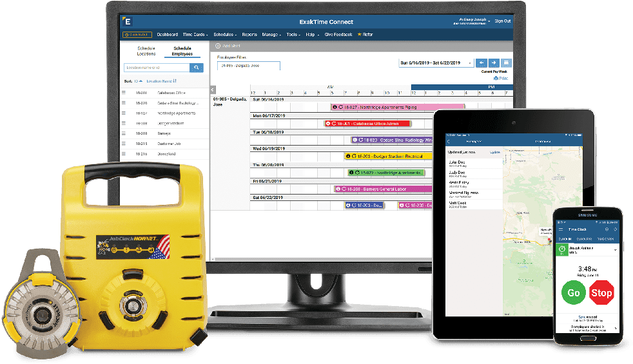Screen dimensions: 633x364
Task: Click the Clock In/Out button in the nav bar
Action: (137, 35)
